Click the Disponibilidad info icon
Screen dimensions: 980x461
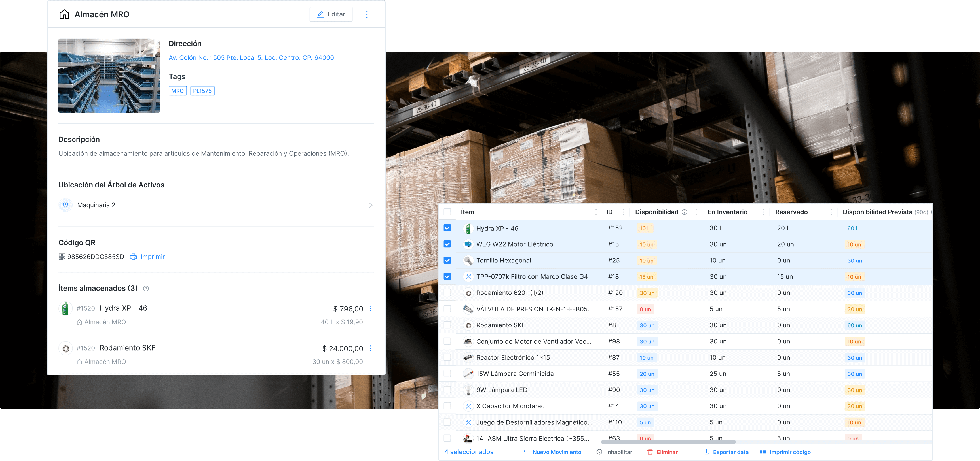(685, 212)
